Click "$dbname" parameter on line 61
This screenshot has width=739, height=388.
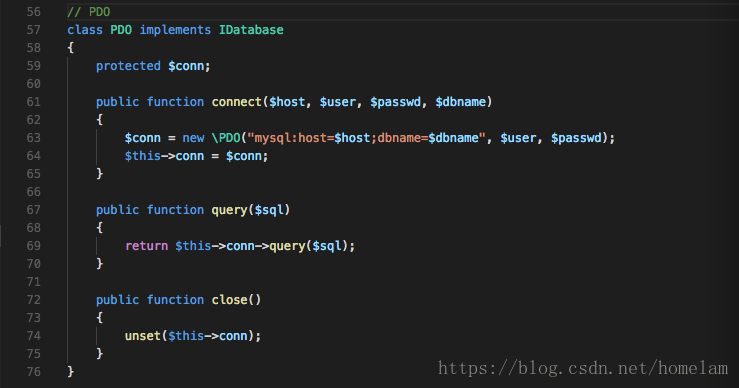[x=460, y=102]
